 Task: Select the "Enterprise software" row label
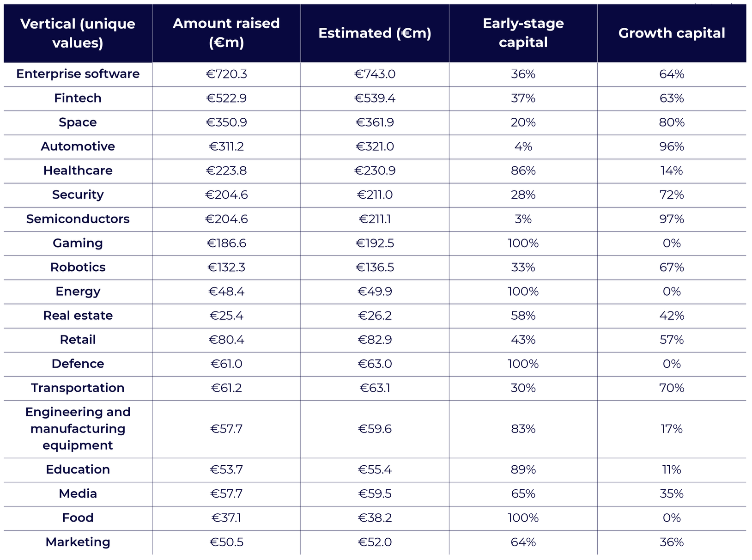pyautogui.click(x=78, y=74)
